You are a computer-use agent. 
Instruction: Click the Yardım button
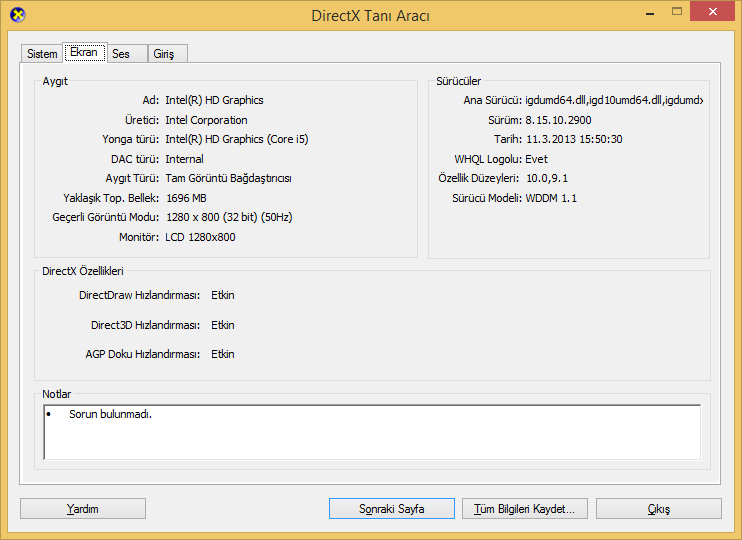tap(83, 509)
